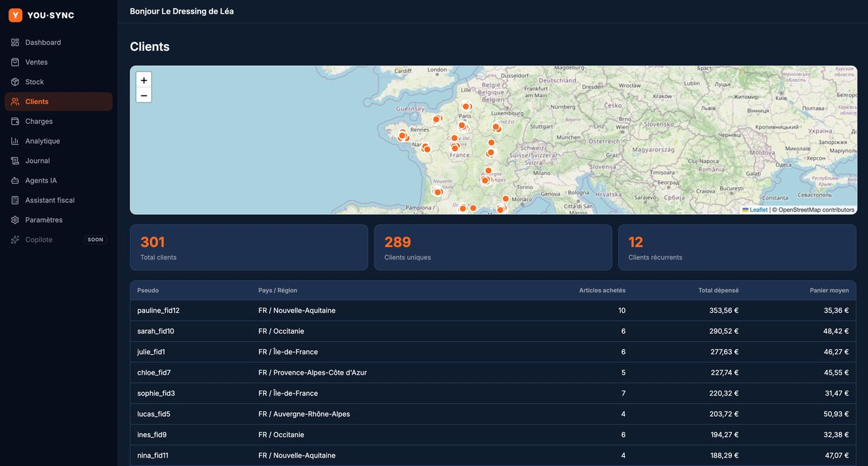Click the client marker near Lille
Viewport: 868px width, 466px height.
(x=466, y=106)
